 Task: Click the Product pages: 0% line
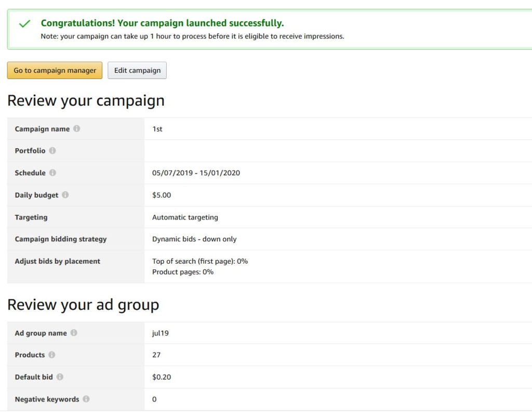click(183, 272)
